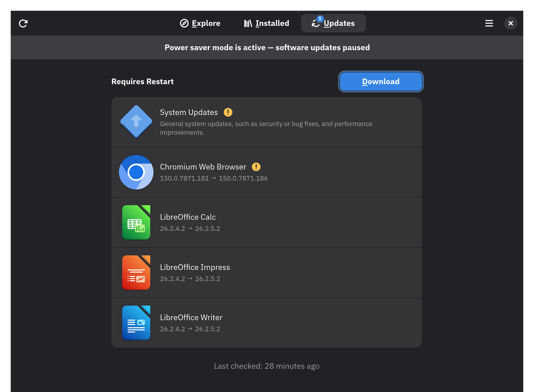Click the Last checked status text
This screenshot has width=534, height=392.
pyautogui.click(x=267, y=366)
